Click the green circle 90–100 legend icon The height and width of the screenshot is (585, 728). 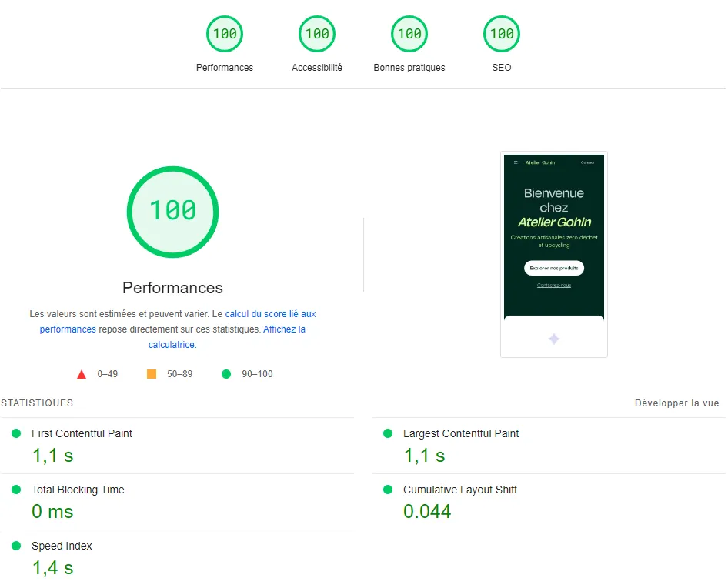pos(226,374)
